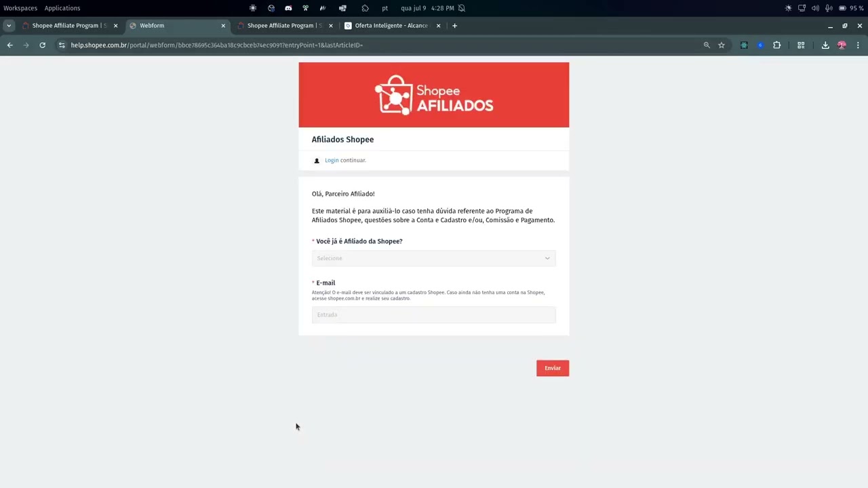Open the React DevTools extension icon
Image resolution: width=868 pixels, height=488 pixels.
pyautogui.click(x=744, y=45)
